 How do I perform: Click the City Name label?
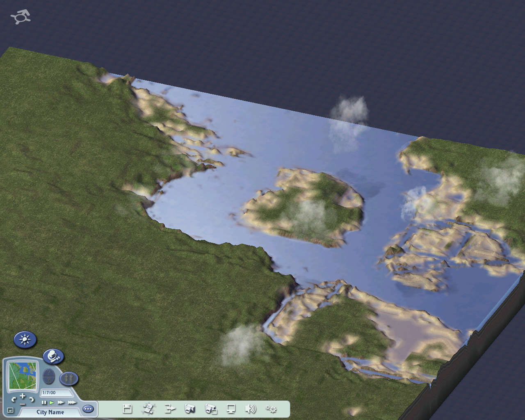[x=50, y=412]
